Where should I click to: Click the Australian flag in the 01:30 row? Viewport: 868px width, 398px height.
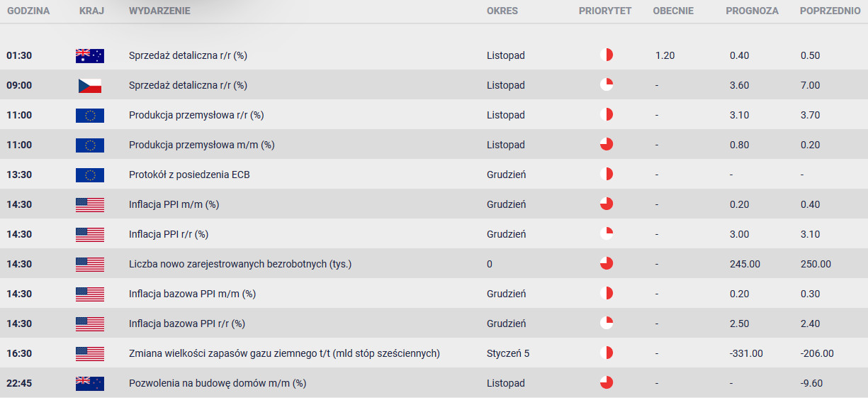pos(90,55)
